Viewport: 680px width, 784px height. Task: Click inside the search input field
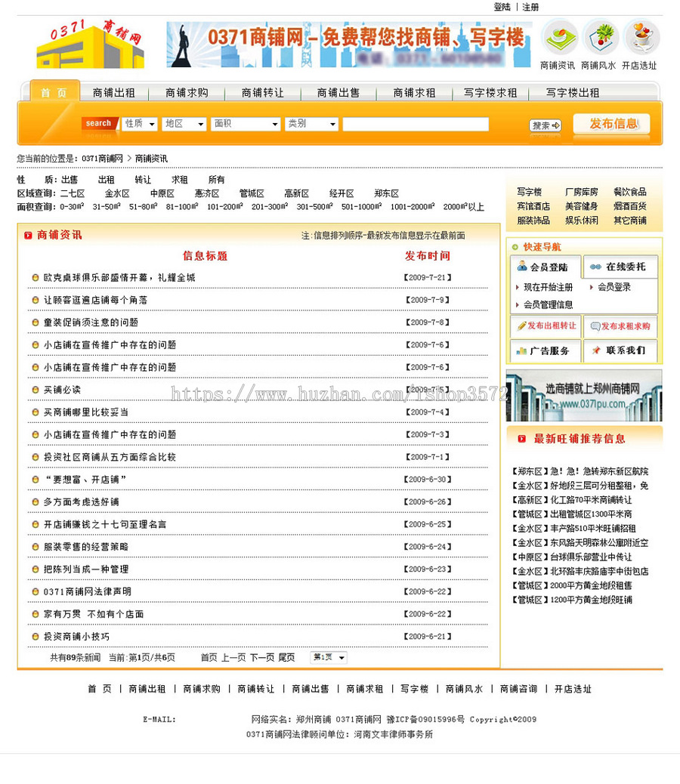(415, 124)
